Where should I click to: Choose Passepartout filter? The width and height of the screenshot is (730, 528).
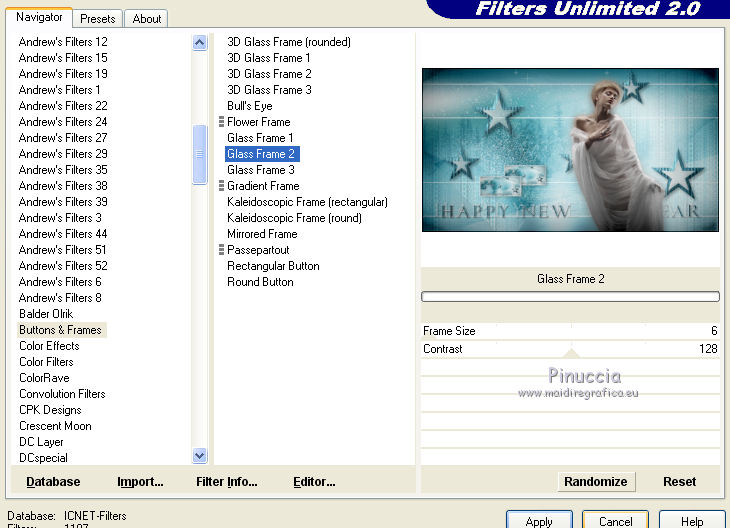tap(258, 250)
